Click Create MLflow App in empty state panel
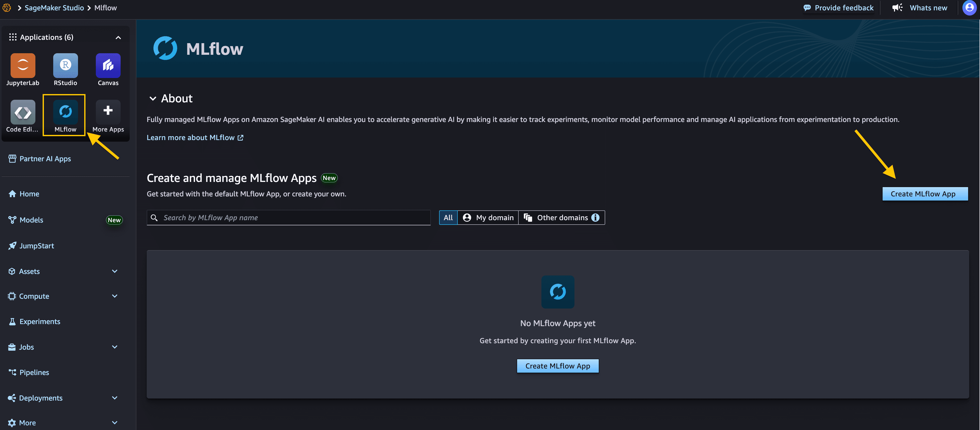Viewport: 980px width, 430px height. pyautogui.click(x=558, y=366)
